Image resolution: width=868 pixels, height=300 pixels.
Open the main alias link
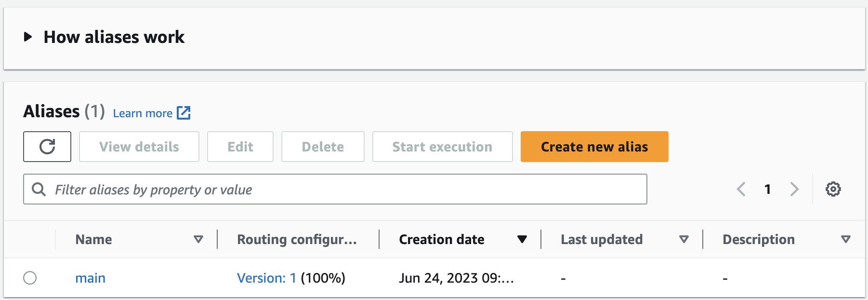click(x=90, y=278)
